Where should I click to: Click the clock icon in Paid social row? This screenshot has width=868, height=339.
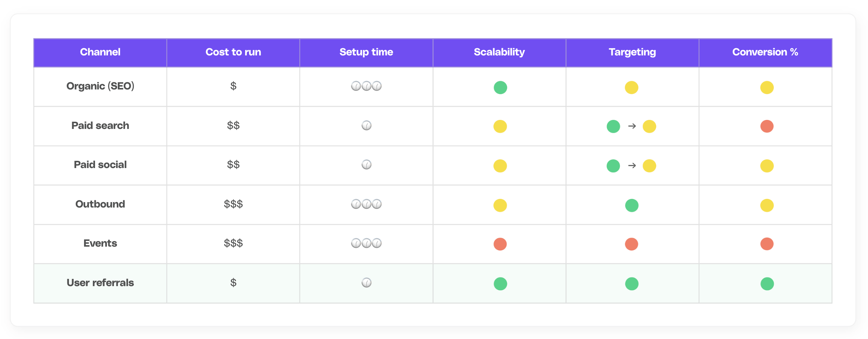coord(367,165)
